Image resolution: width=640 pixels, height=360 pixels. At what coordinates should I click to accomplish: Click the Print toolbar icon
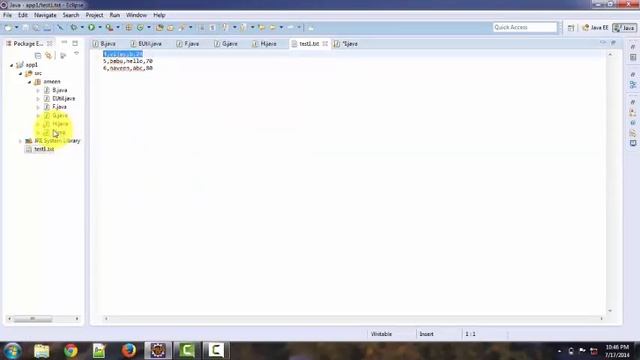pyautogui.click(x=47, y=28)
